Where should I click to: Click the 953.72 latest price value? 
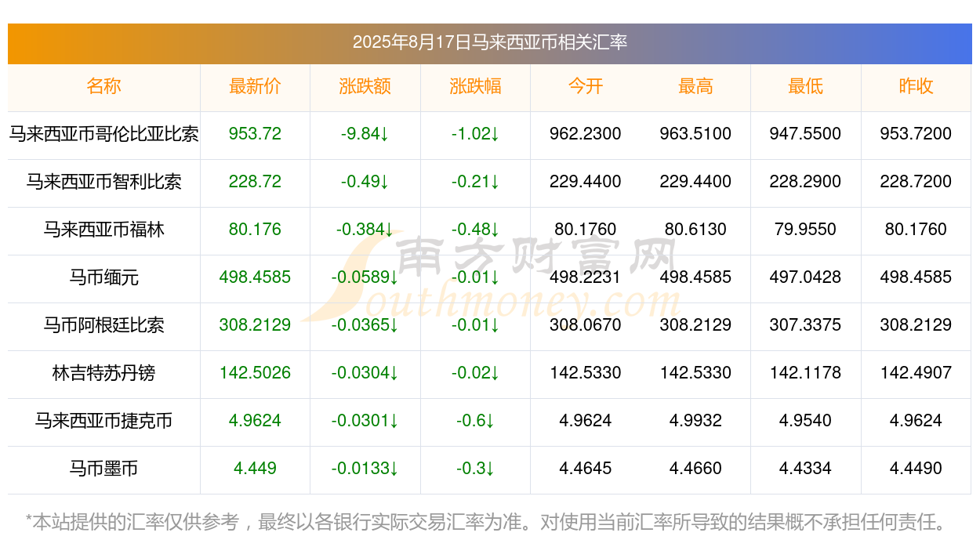pos(255,134)
